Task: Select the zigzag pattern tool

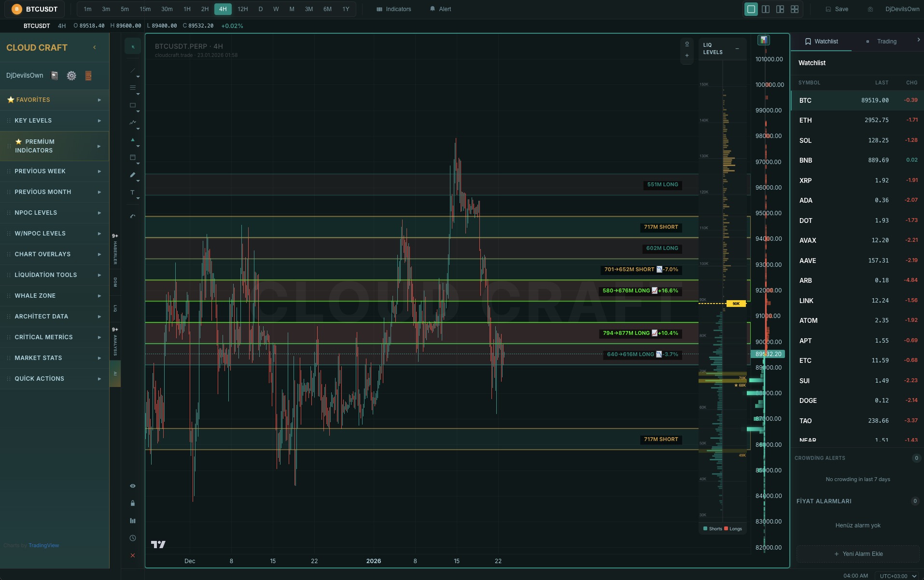Action: coord(133,123)
